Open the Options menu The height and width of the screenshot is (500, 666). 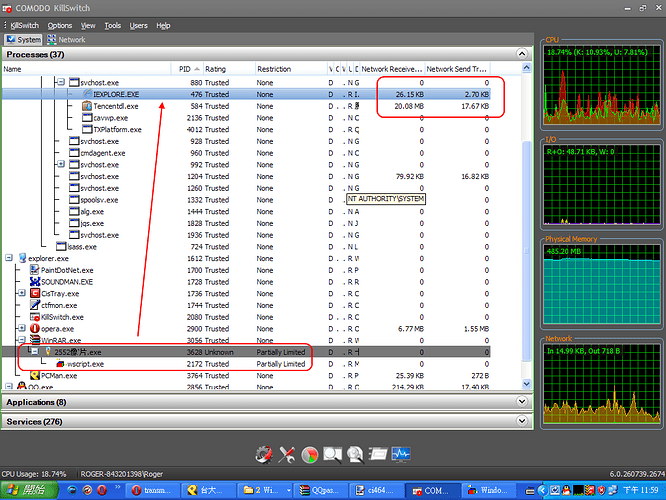[x=59, y=25]
